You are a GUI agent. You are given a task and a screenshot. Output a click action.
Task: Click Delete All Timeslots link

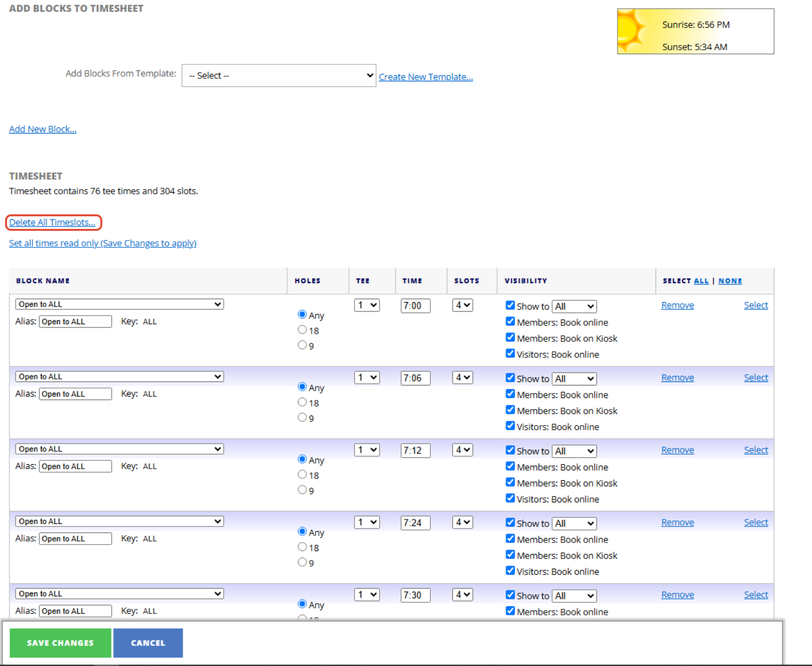click(52, 222)
